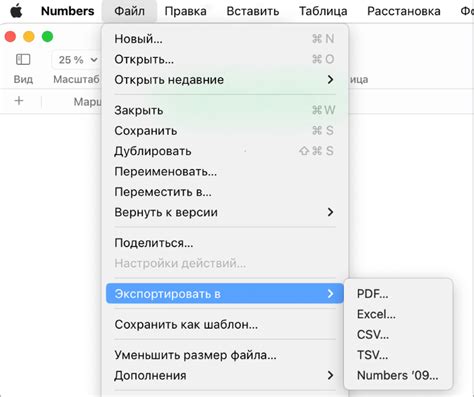Open the Таблица menu
Viewport: 474px width, 397px height.
(323, 11)
